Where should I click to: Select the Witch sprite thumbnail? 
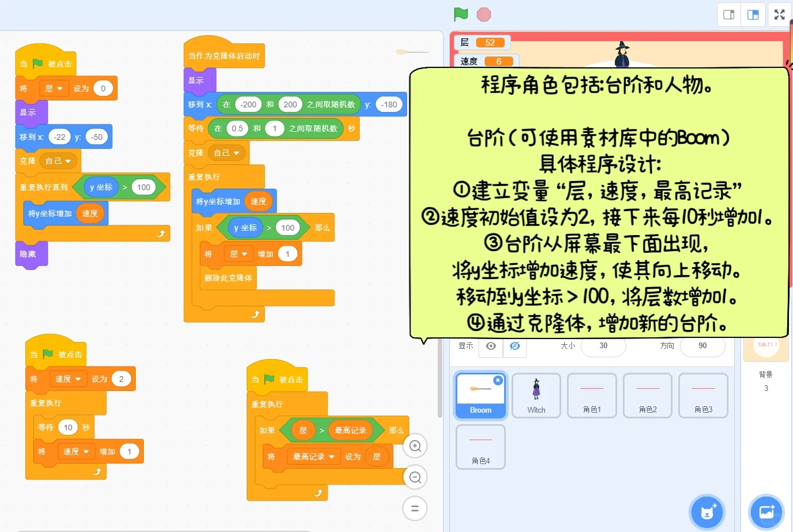(536, 395)
